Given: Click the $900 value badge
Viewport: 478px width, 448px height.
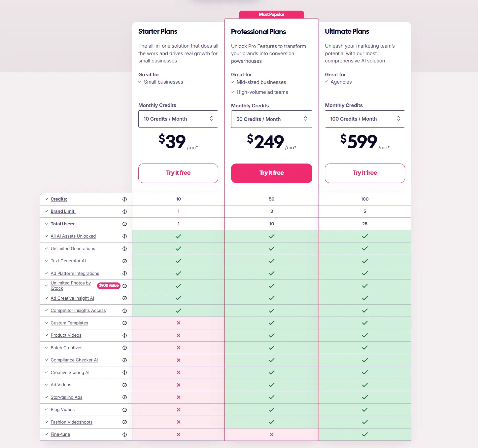Looking at the screenshot, I should pos(109,285).
